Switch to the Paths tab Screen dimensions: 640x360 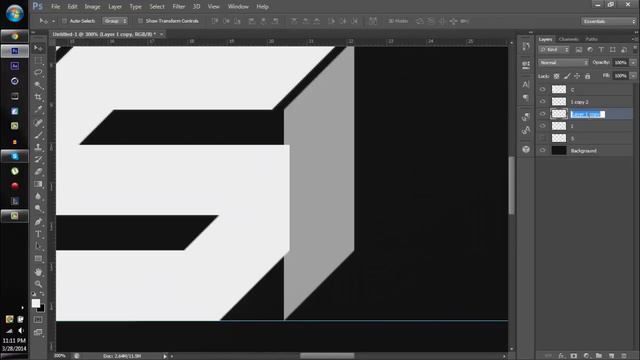591,39
